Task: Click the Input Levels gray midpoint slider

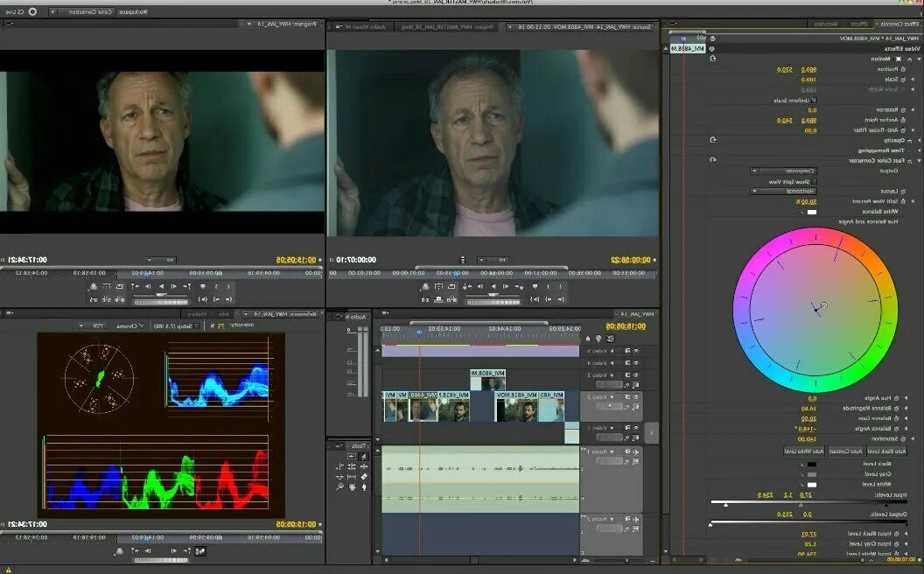Action: (801, 505)
